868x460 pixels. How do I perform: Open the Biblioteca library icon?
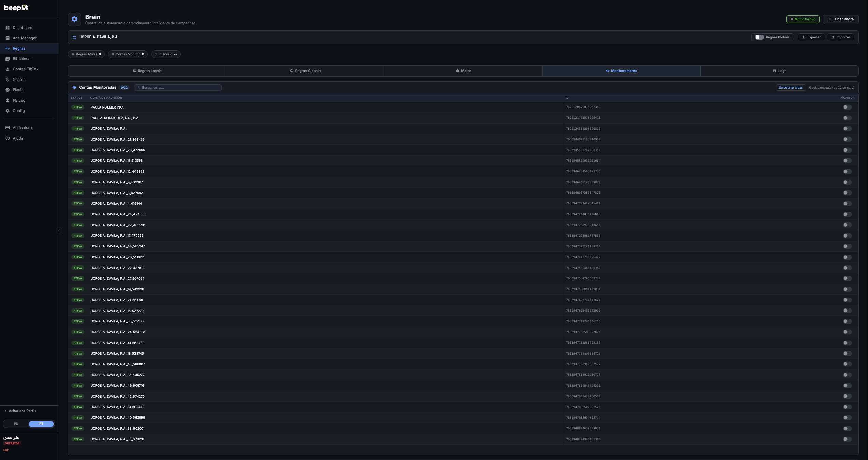pyautogui.click(x=8, y=59)
